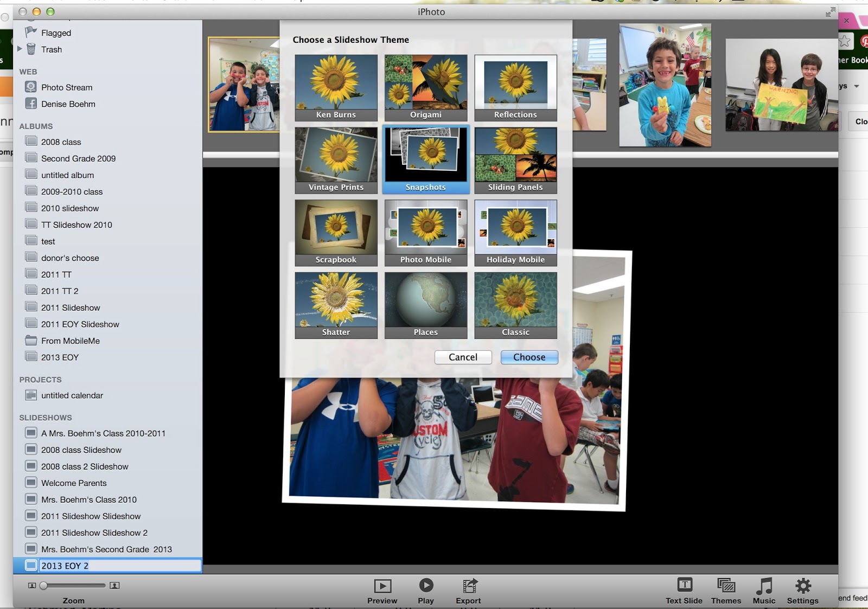Select the Classic theme
This screenshot has height=609, width=868.
pyautogui.click(x=515, y=305)
